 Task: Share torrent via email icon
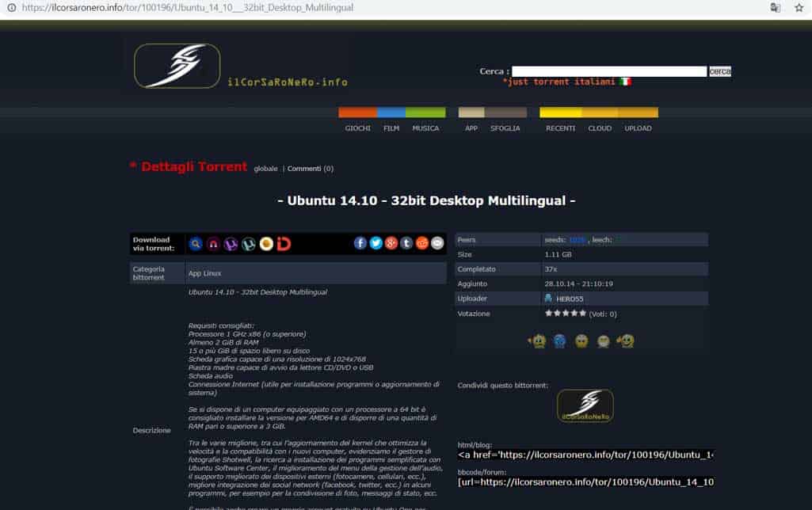point(437,243)
